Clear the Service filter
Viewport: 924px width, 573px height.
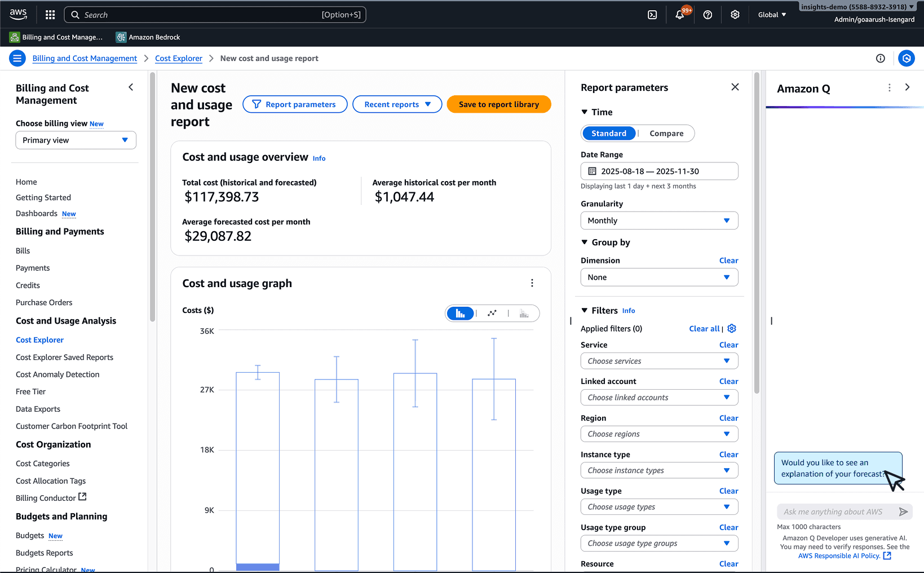728,345
